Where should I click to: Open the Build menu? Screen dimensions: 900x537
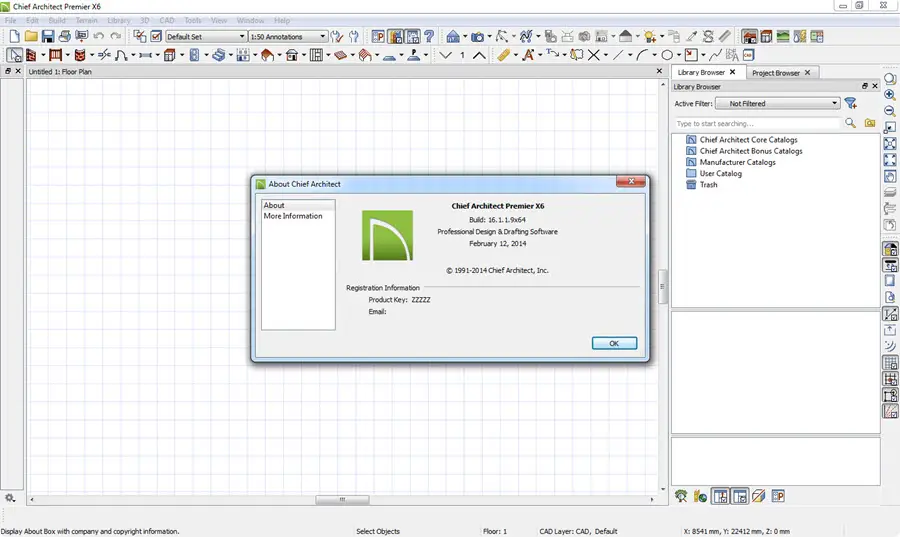pyautogui.click(x=57, y=20)
